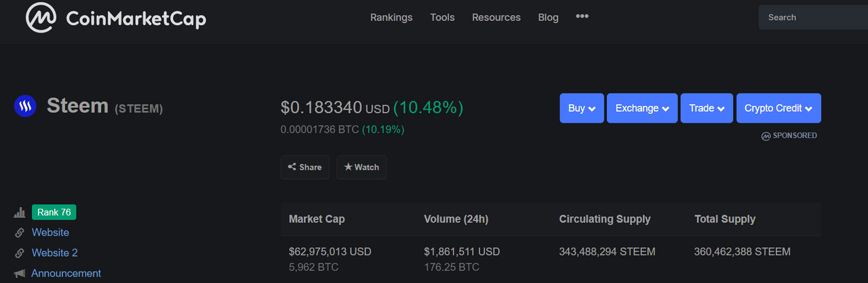868x283 pixels.
Task: Open the Website link
Action: [x=50, y=232]
